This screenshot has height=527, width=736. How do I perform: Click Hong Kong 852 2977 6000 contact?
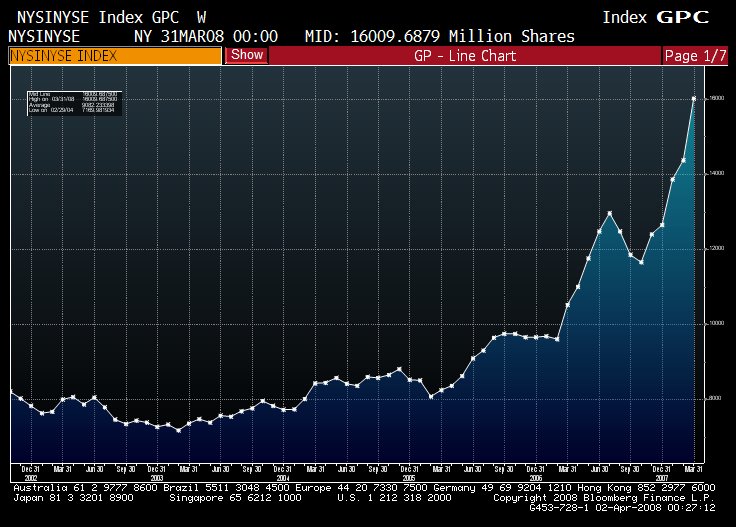pos(646,488)
